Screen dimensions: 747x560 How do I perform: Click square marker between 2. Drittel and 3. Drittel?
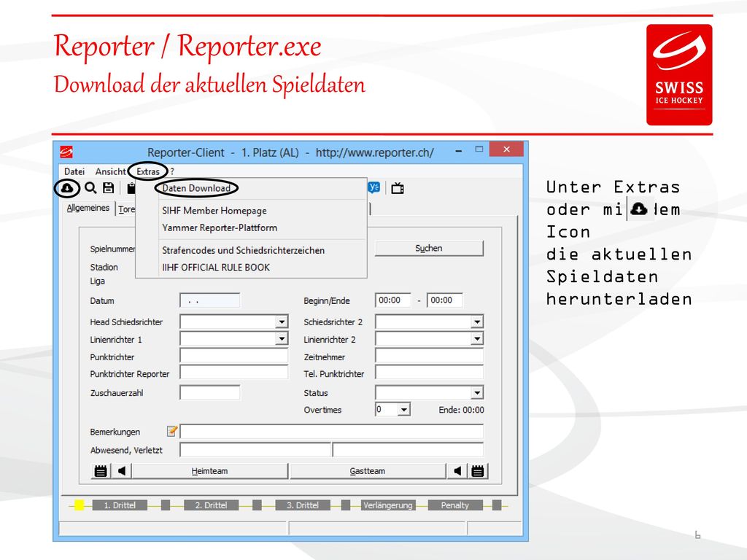(x=257, y=505)
